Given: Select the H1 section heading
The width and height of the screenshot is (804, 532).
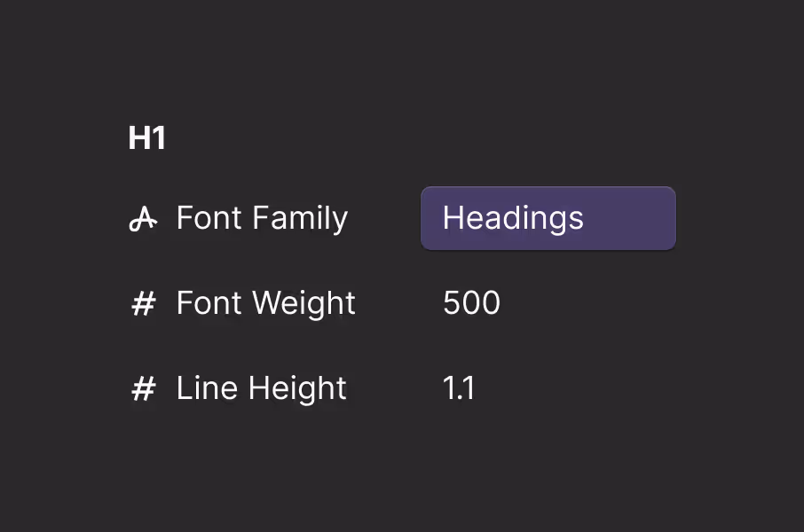Looking at the screenshot, I should pyautogui.click(x=147, y=139).
